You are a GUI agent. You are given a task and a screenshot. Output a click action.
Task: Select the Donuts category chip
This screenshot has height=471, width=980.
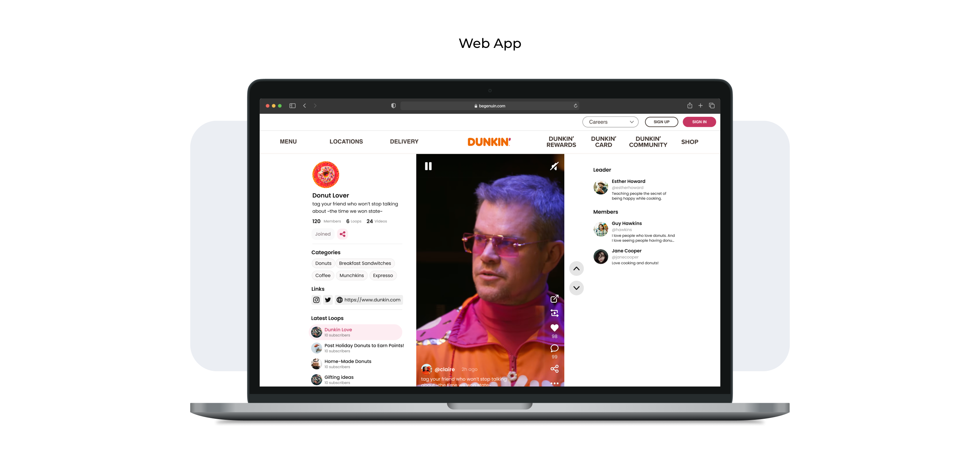pyautogui.click(x=323, y=263)
